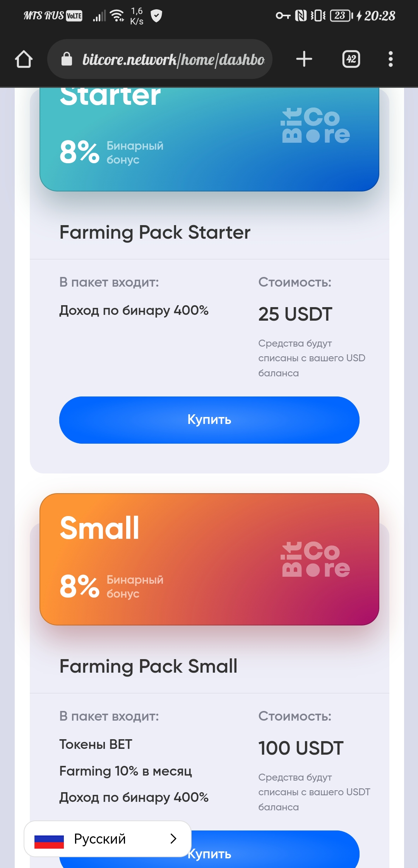This screenshot has height=868, width=418.
Task: Tap the 100 USDT price text
Action: click(x=301, y=748)
